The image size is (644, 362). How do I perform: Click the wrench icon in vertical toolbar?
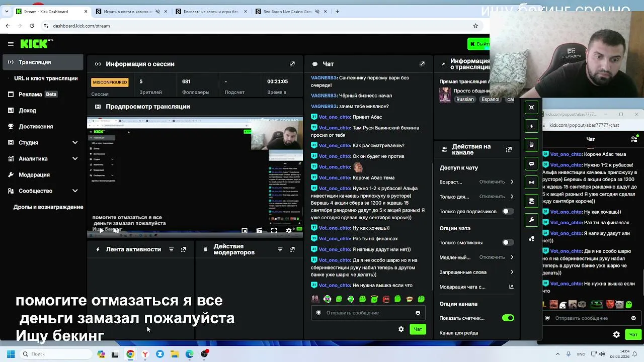532,220
